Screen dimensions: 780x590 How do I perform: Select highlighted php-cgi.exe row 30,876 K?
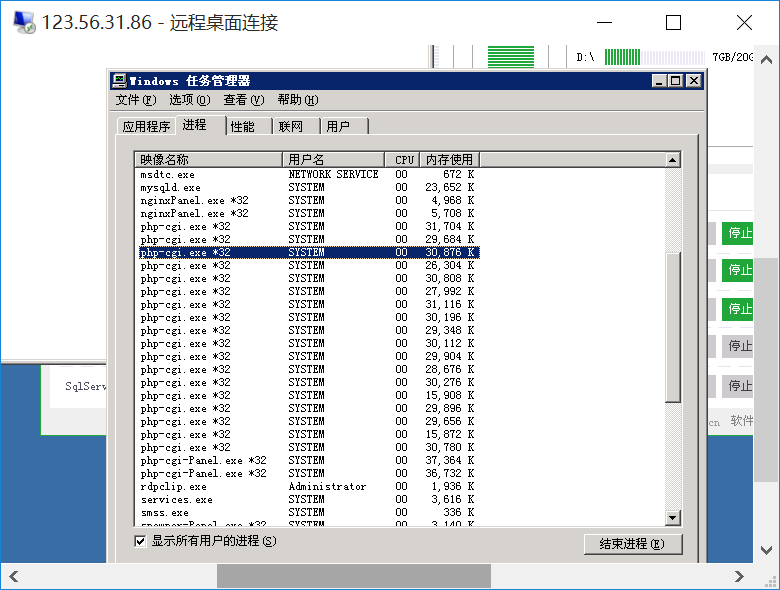tap(307, 253)
